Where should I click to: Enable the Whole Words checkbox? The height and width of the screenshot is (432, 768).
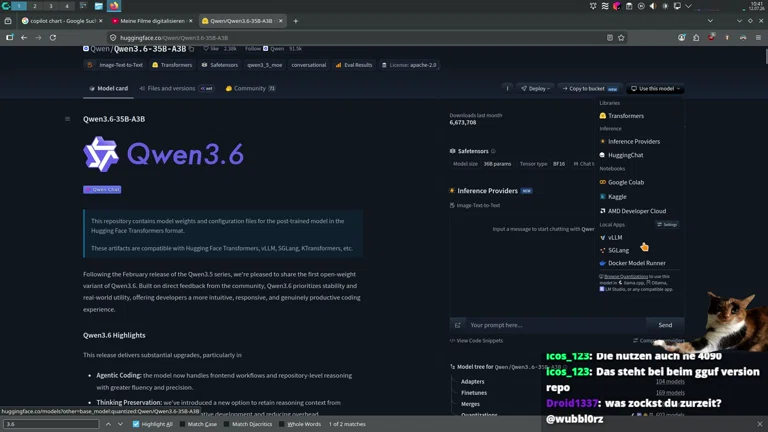coord(282,424)
